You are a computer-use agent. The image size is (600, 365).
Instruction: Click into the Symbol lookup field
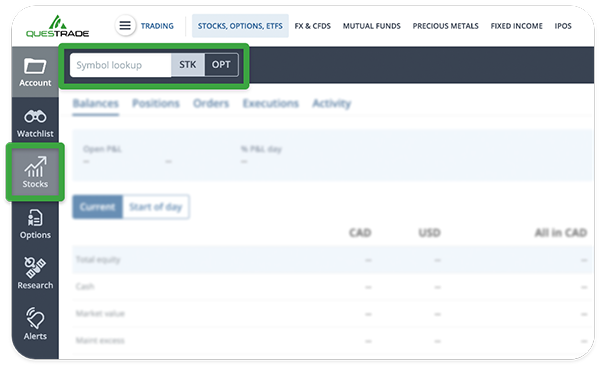tap(121, 65)
